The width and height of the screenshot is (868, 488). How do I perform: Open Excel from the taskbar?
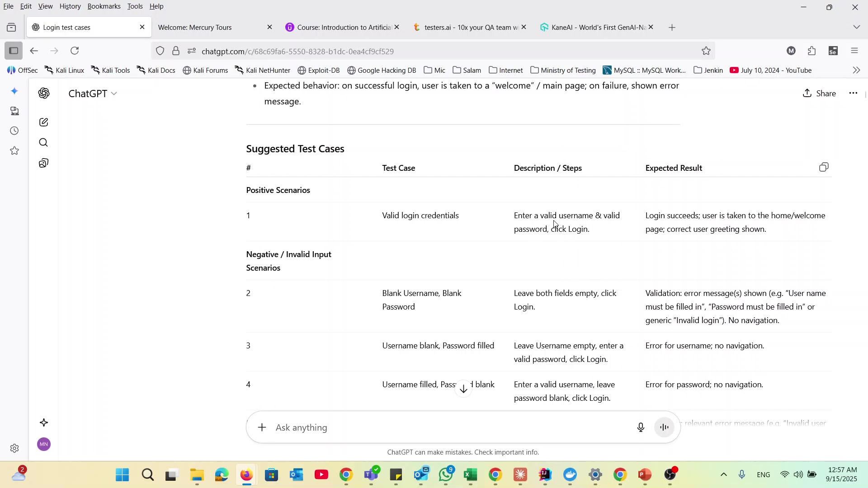click(x=471, y=475)
